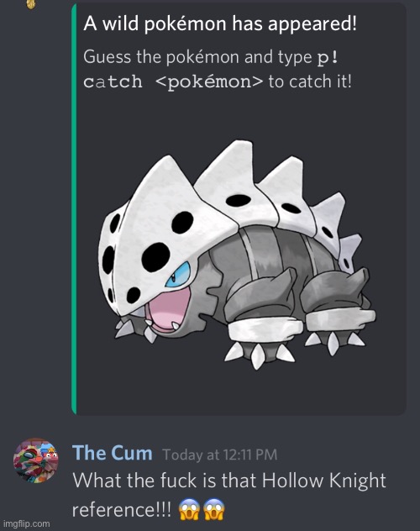Viewport: 420px width, 531px height.
Task: Open the profile of username The Cum
Action: (x=113, y=453)
